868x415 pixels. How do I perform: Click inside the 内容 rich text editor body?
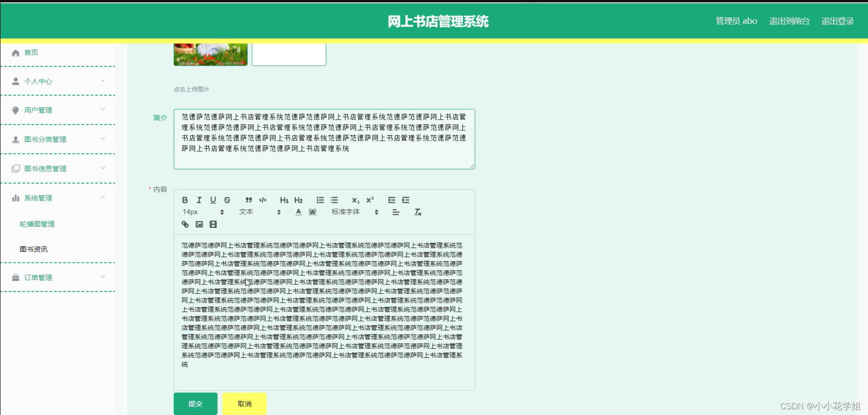pyautogui.click(x=324, y=312)
